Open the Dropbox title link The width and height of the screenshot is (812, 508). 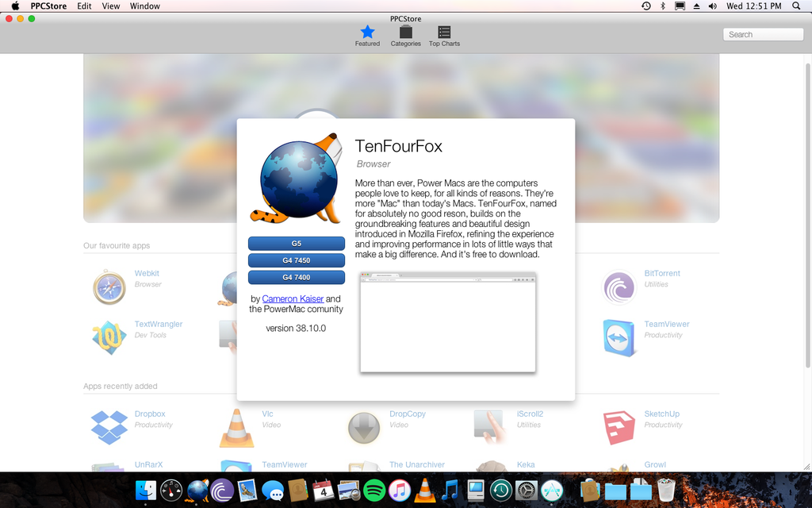pyautogui.click(x=150, y=414)
